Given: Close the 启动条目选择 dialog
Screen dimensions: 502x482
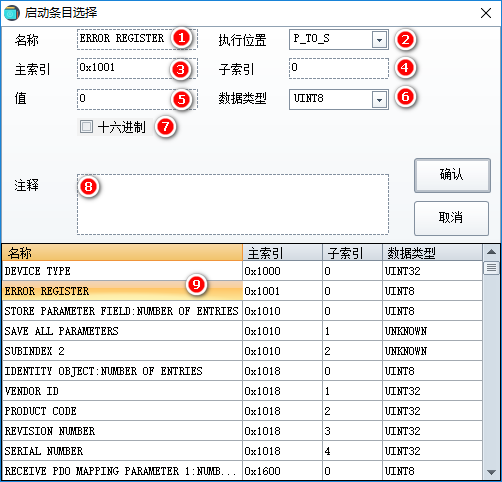Looking at the screenshot, I should [x=486, y=13].
